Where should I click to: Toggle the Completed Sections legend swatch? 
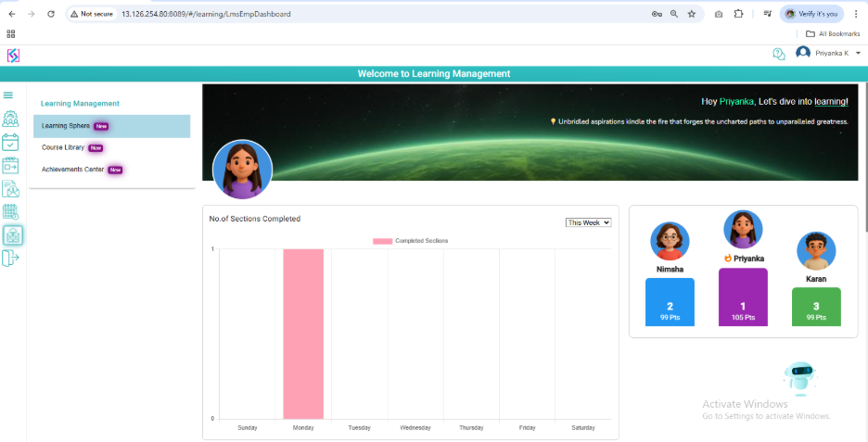click(x=382, y=241)
